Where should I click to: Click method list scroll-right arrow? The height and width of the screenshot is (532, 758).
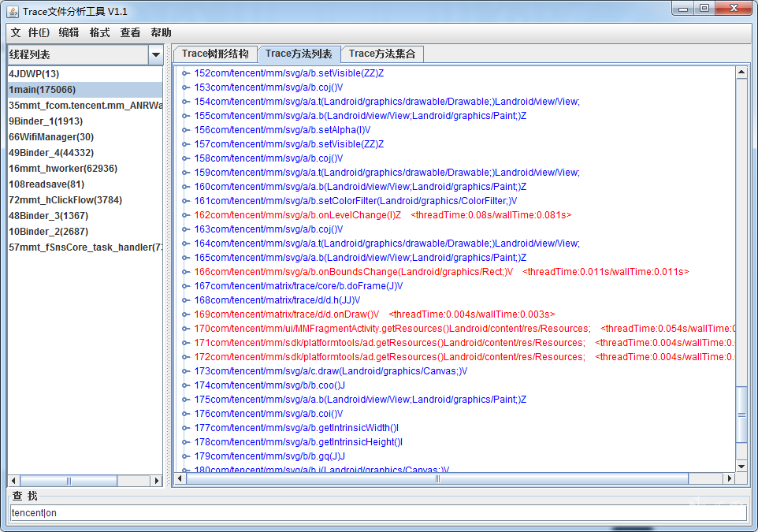point(730,478)
